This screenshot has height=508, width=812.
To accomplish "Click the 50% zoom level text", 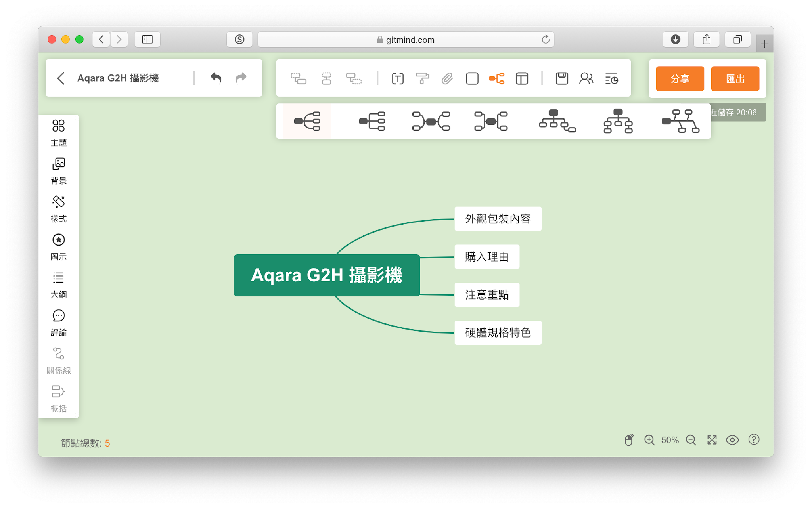I will coord(670,440).
